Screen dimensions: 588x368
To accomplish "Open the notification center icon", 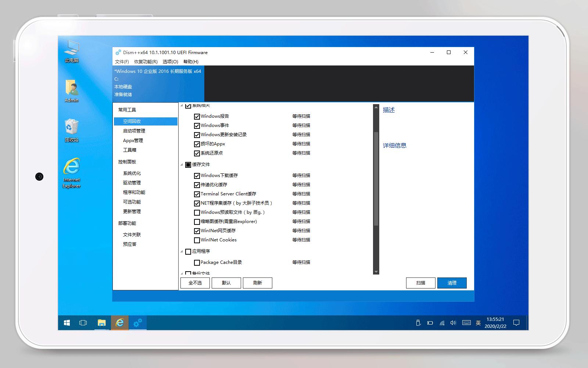I will [x=516, y=323].
